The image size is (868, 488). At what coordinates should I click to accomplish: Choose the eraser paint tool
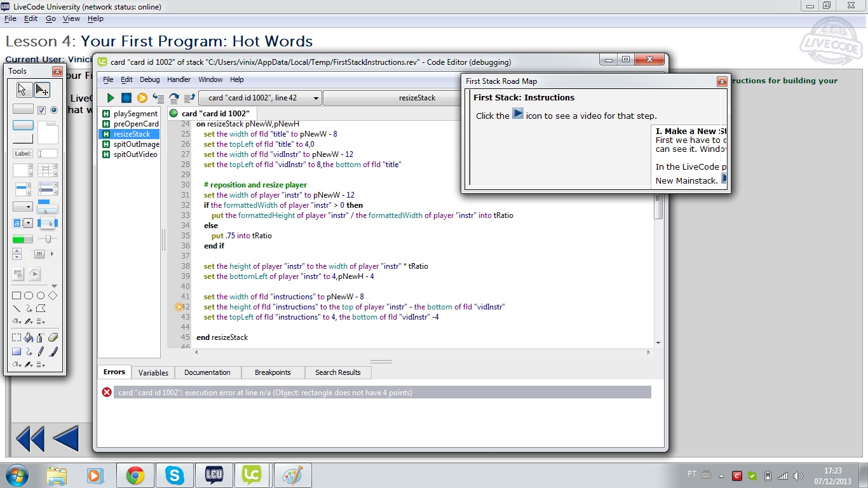[x=53, y=338]
